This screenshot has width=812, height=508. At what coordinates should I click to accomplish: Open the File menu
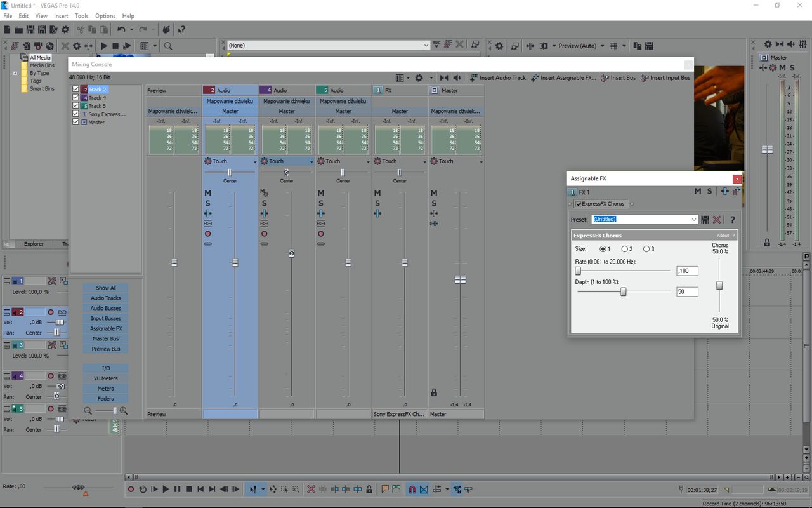point(8,16)
